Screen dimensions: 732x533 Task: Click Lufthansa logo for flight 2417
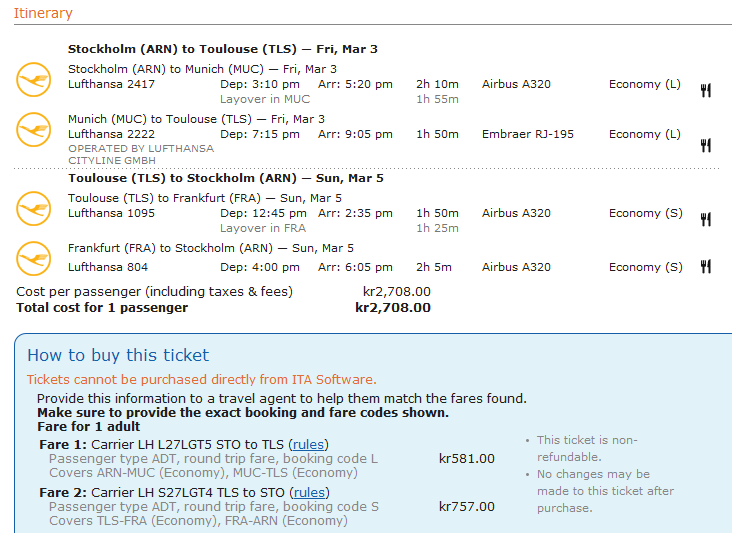point(33,79)
